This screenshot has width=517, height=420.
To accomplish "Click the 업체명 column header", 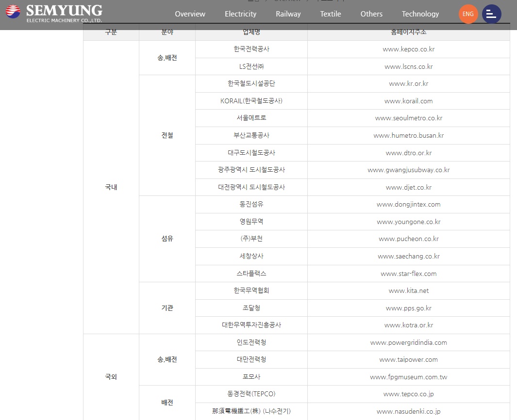I will coord(251,32).
